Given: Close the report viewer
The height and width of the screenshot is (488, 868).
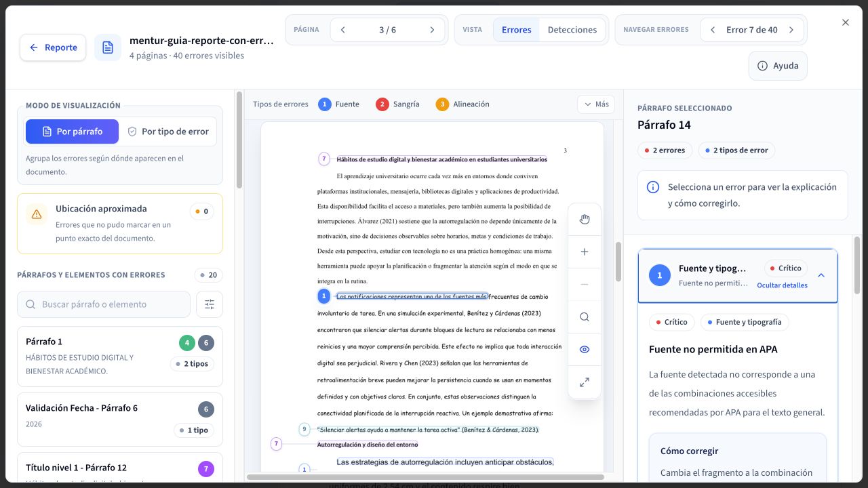Looking at the screenshot, I should click(846, 22).
